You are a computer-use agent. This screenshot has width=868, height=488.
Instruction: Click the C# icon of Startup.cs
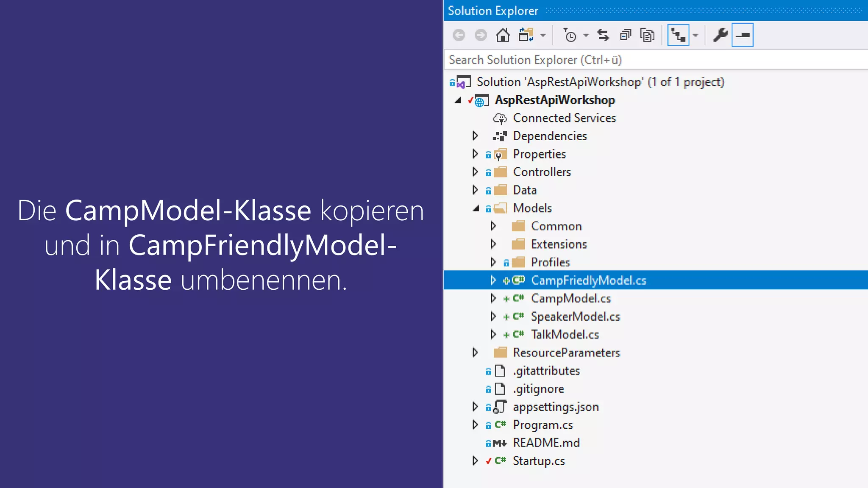pyautogui.click(x=501, y=460)
